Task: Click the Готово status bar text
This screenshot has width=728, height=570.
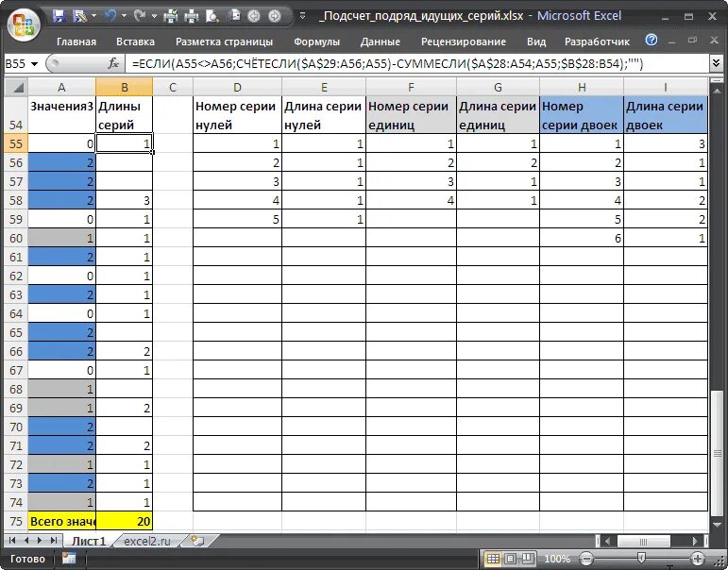Action: 28,559
